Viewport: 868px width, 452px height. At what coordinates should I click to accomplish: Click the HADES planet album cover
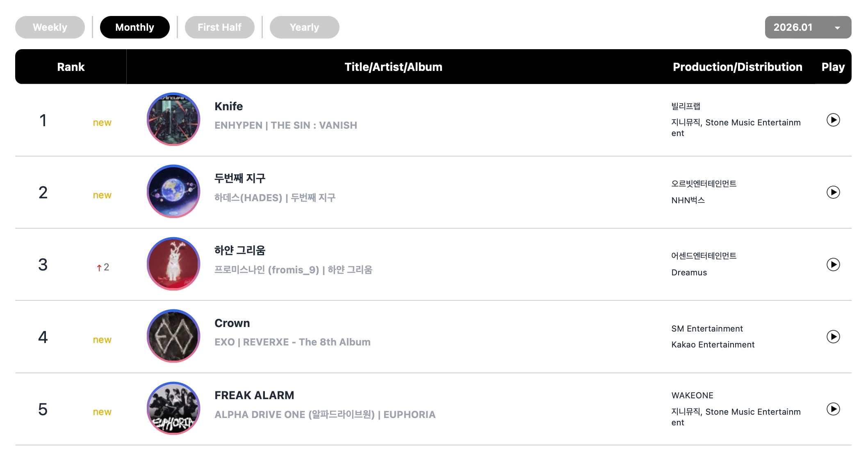click(x=173, y=191)
